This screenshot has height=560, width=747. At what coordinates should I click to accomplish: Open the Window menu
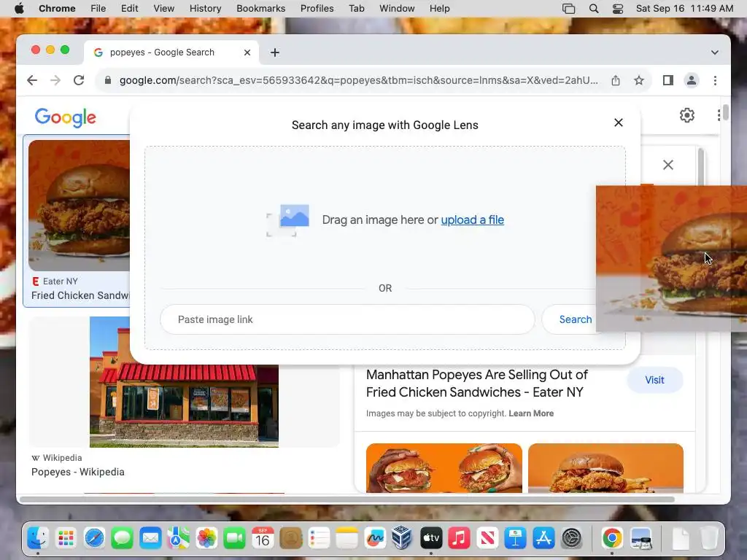pyautogui.click(x=397, y=9)
